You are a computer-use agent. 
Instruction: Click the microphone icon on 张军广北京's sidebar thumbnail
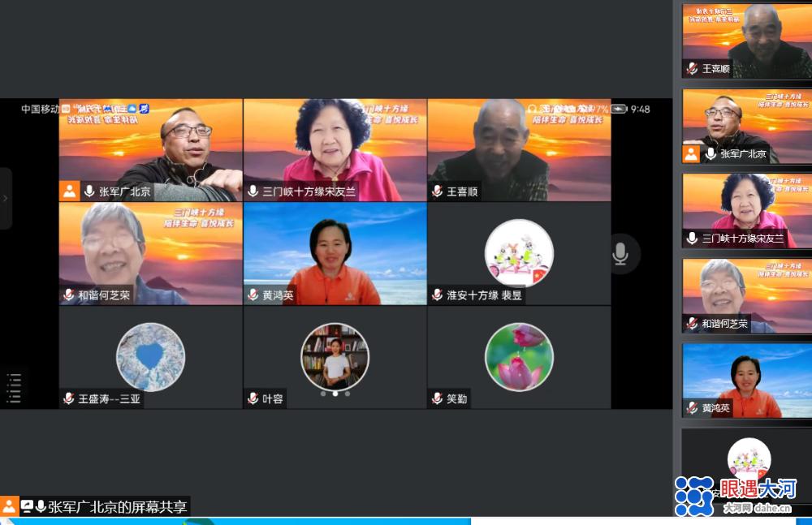pyautogui.click(x=711, y=154)
